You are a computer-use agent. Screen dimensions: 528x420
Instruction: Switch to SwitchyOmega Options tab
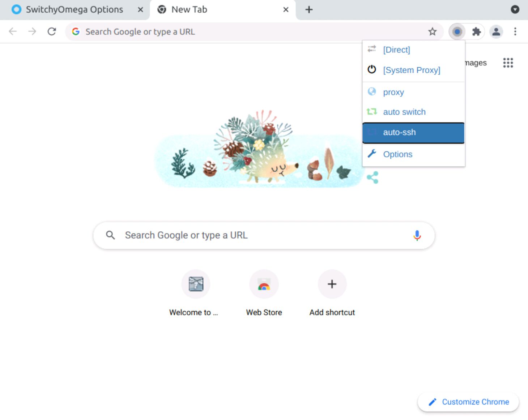[x=75, y=10]
